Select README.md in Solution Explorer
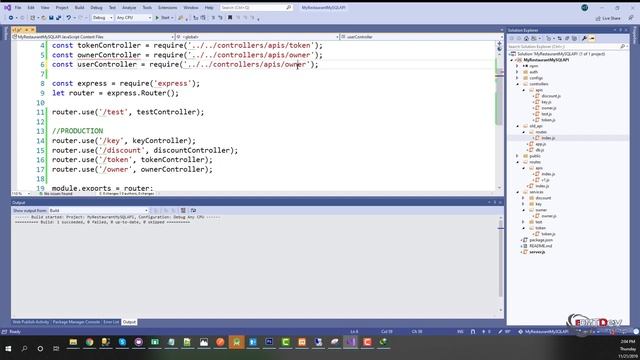640x360 pixels. point(540,246)
